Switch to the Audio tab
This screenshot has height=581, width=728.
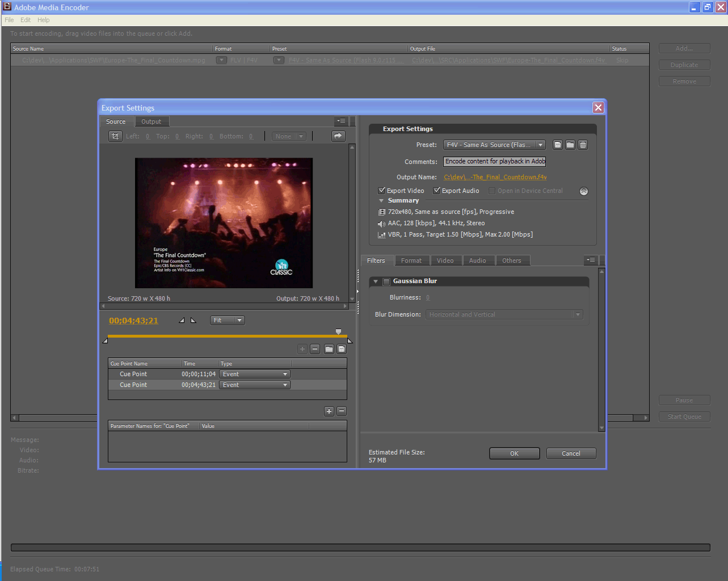coord(478,260)
